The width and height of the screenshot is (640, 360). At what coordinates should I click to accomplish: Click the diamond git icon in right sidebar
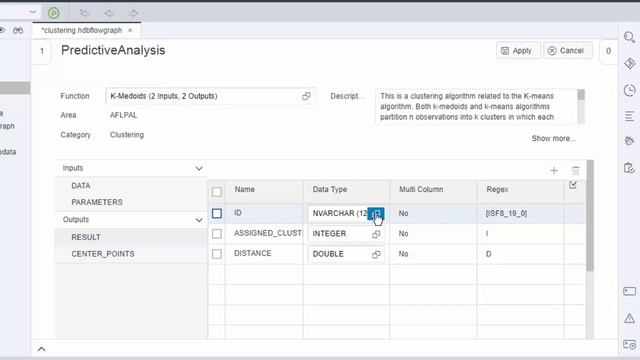click(629, 64)
